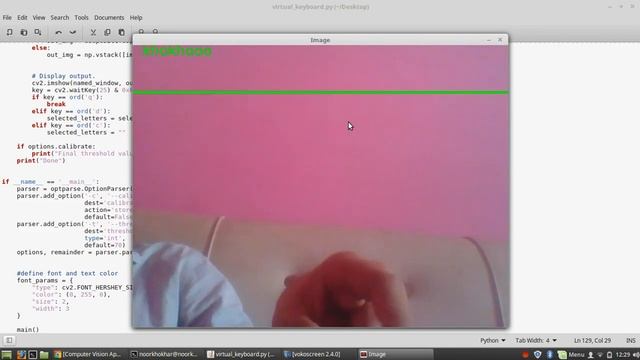Click the 'if options.calibrate:' code line
Screen dimensions: 640x360
pyautogui.click(x=56, y=146)
